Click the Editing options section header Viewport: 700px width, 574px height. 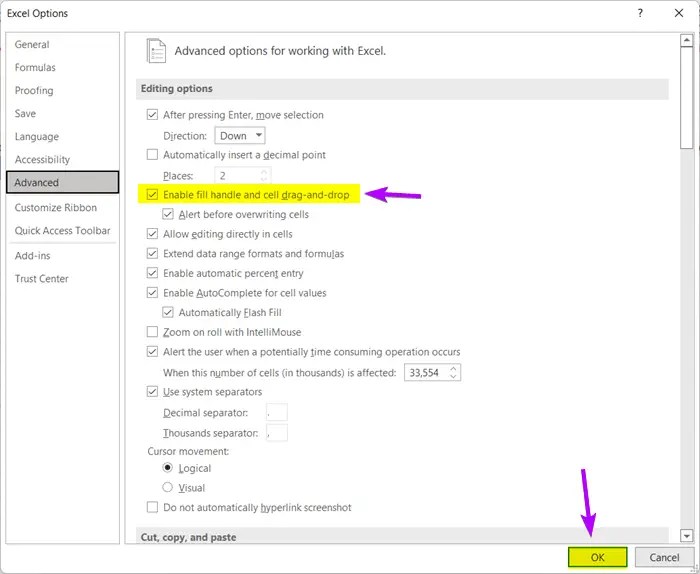click(x=402, y=89)
